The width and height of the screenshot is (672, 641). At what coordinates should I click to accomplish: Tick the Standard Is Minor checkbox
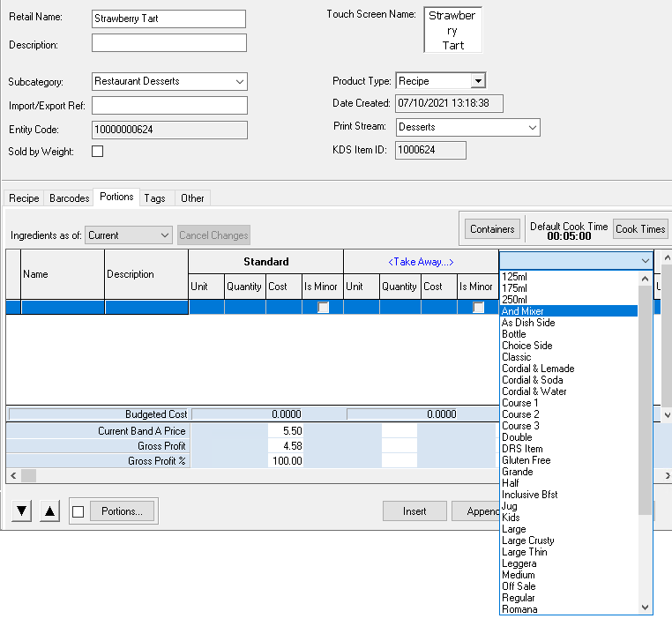[324, 308]
